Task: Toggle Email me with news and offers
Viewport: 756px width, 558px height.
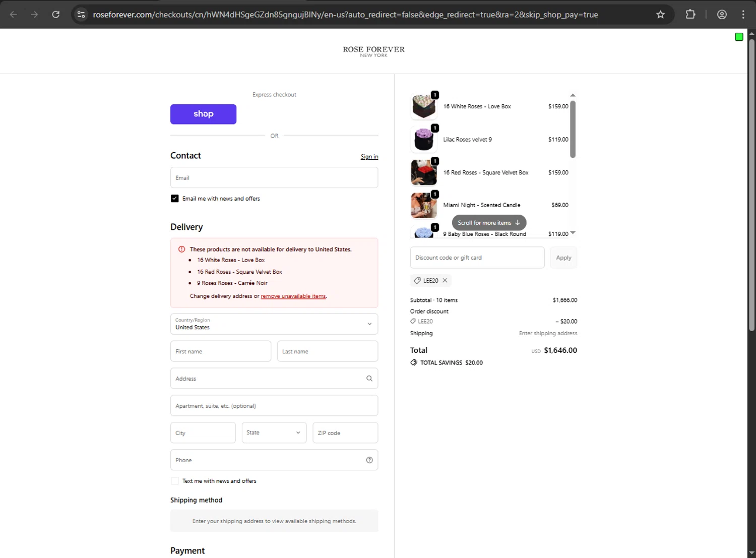Action: click(175, 199)
